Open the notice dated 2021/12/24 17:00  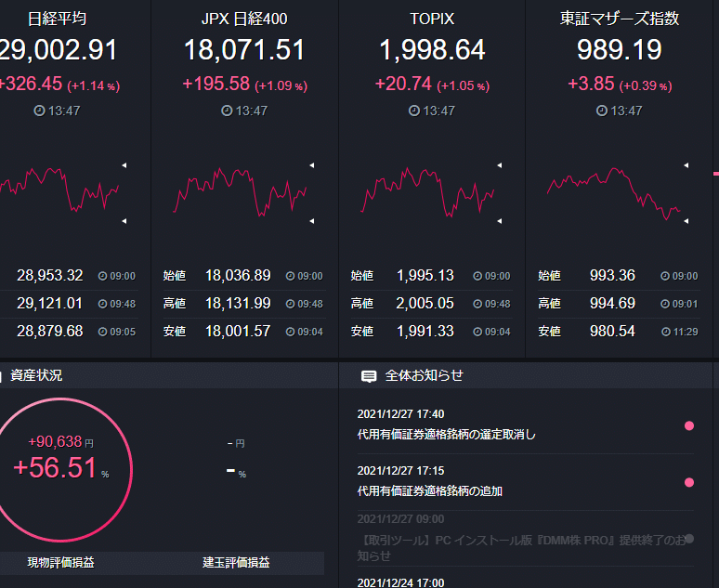coord(400,582)
